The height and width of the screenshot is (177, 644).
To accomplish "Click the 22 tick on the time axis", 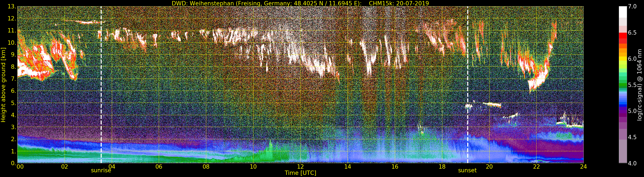I will point(536,167).
